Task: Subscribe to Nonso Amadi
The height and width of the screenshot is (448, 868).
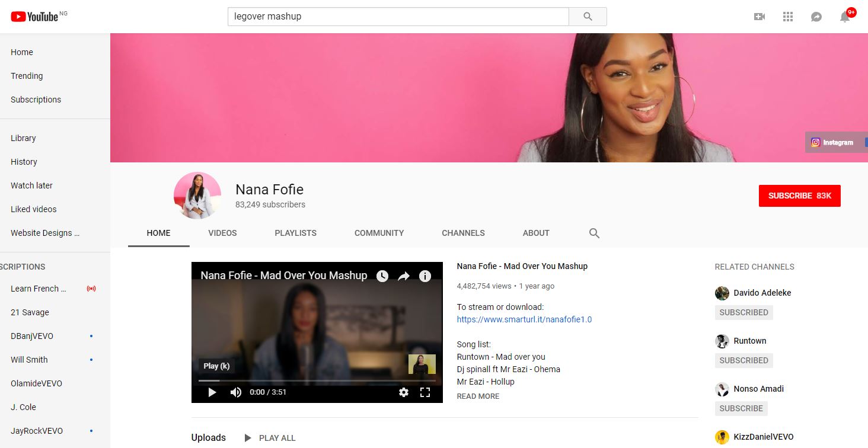Action: (741, 408)
